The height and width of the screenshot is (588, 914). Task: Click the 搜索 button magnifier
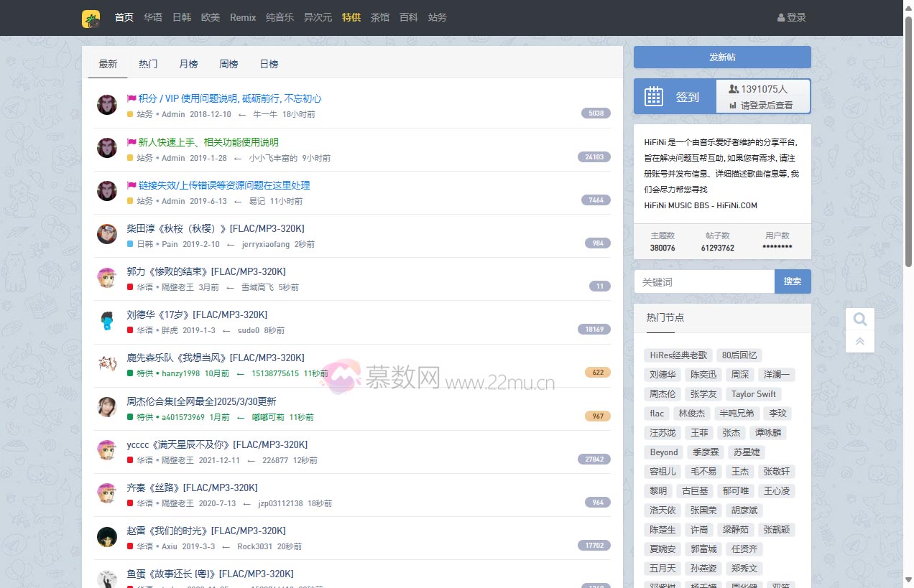point(793,281)
